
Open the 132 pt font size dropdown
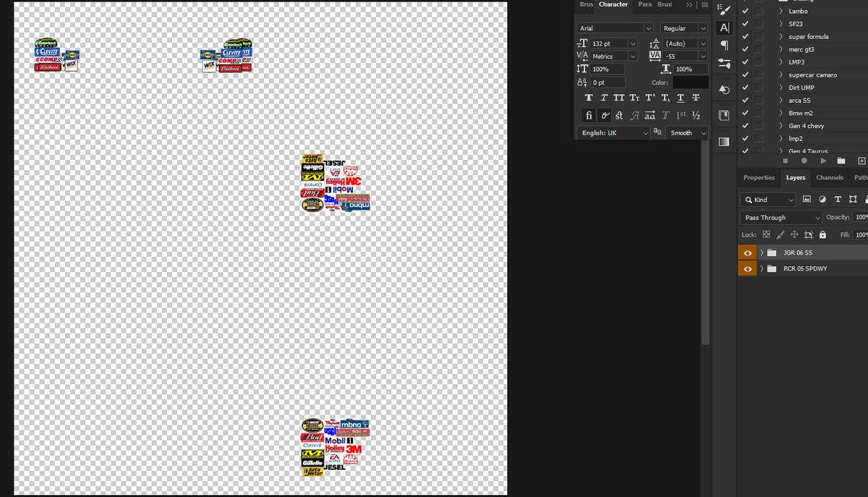pyautogui.click(x=633, y=43)
